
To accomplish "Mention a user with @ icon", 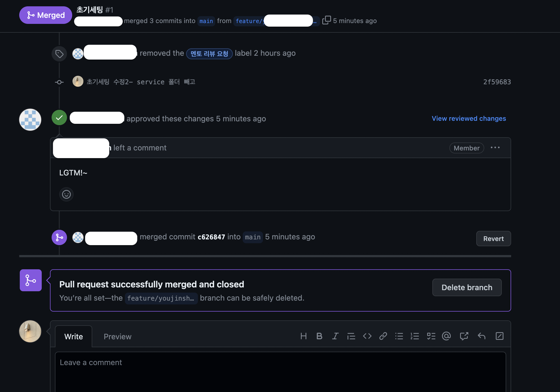I will click(446, 336).
